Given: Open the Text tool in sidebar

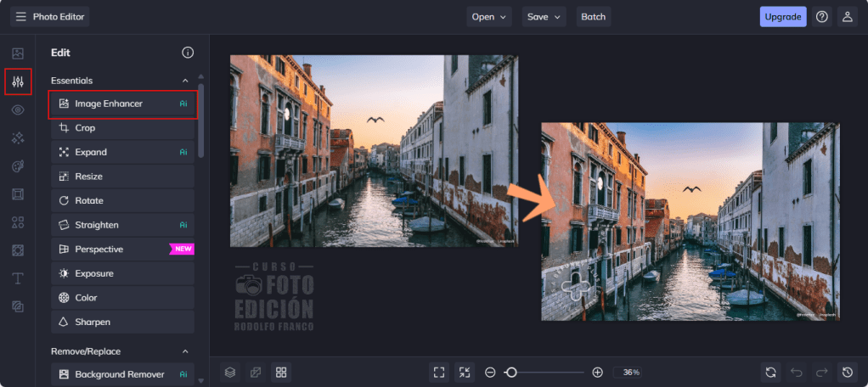Looking at the screenshot, I should tap(18, 278).
